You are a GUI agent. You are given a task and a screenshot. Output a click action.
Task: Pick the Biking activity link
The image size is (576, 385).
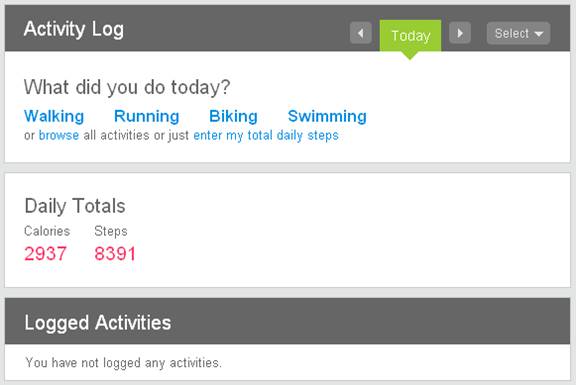click(x=233, y=116)
